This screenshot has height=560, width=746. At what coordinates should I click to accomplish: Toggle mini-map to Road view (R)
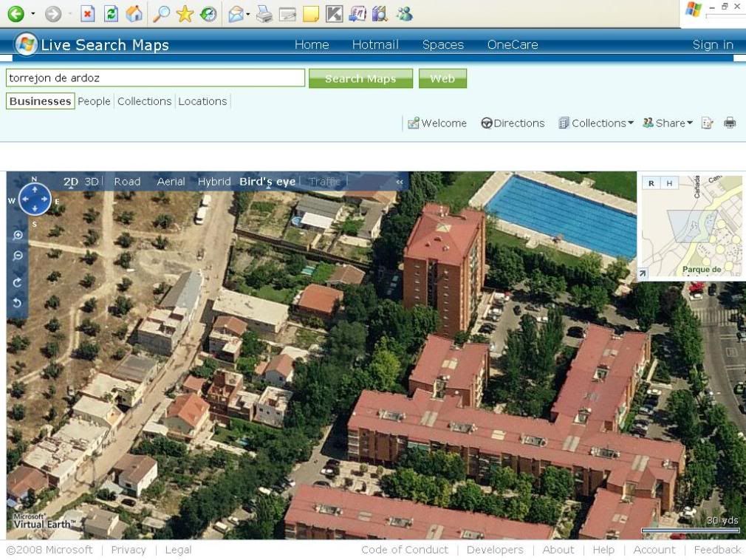pyautogui.click(x=651, y=183)
